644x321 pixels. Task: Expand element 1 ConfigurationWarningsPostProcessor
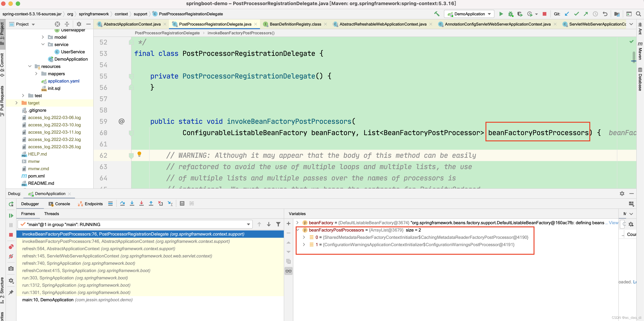pos(304,245)
